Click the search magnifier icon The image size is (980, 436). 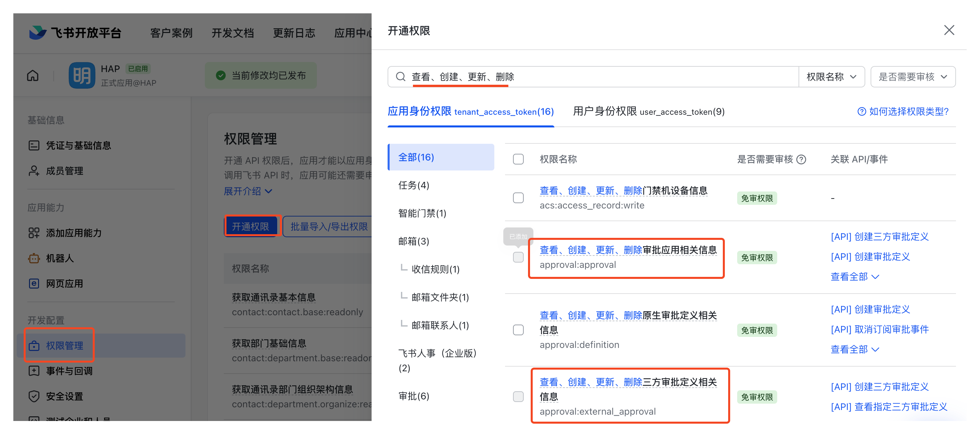click(400, 77)
